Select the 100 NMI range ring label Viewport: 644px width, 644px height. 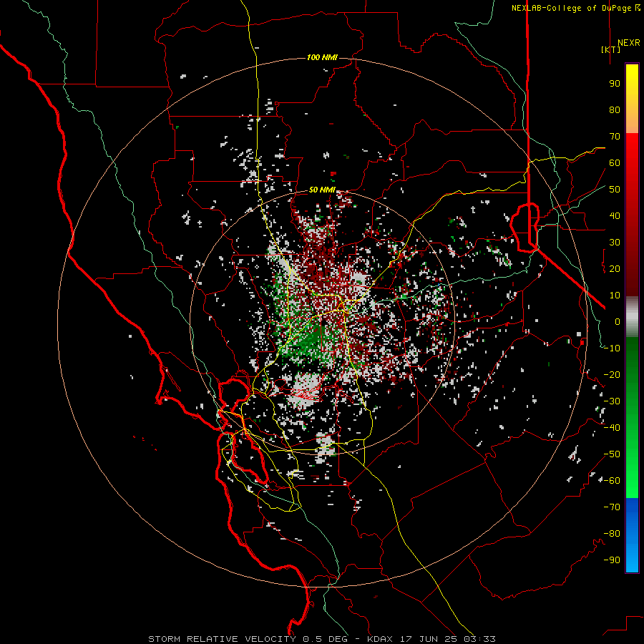322,57
